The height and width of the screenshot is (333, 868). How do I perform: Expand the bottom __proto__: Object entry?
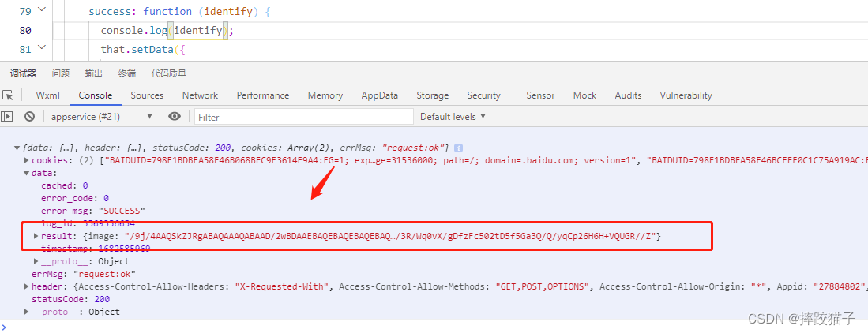tap(27, 312)
